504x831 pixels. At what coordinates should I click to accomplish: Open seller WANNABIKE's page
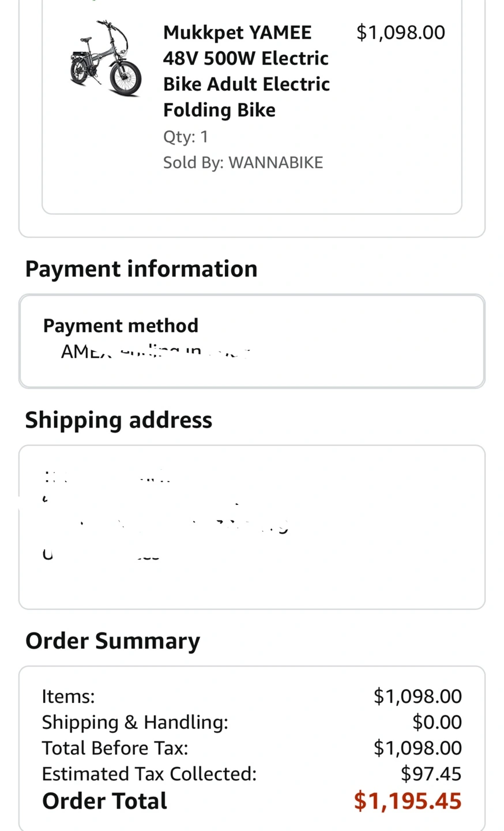[276, 163]
